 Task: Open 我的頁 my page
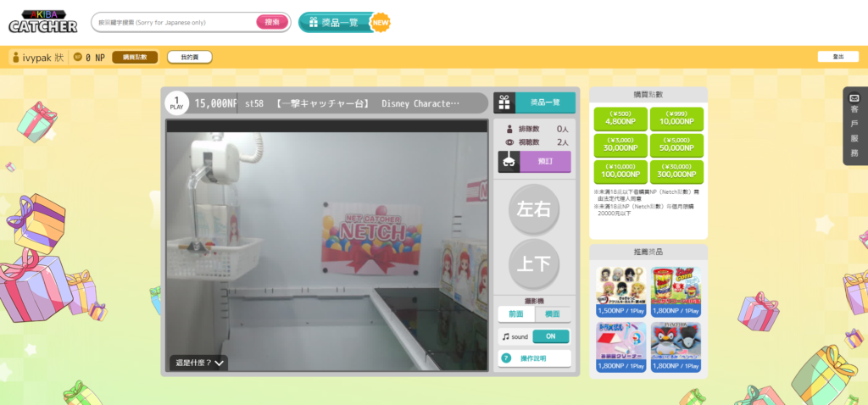(189, 57)
